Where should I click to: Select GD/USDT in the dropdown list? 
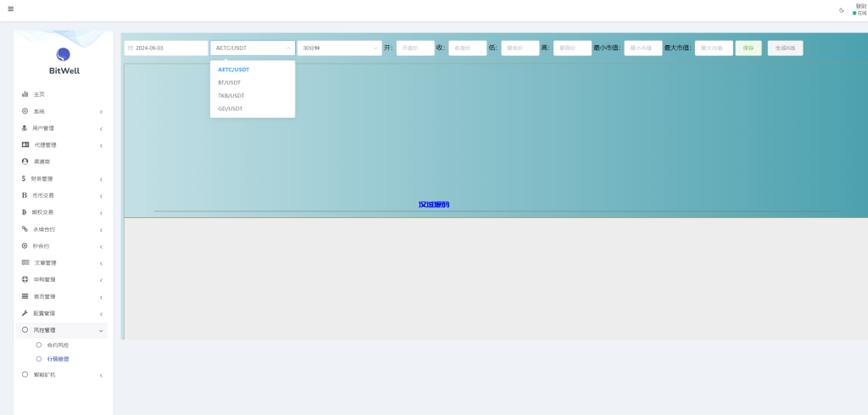230,109
